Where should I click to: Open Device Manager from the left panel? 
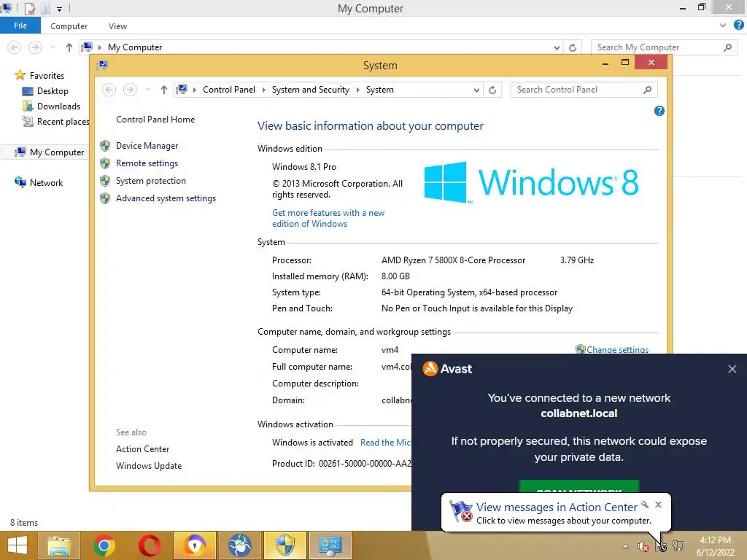[x=147, y=146]
